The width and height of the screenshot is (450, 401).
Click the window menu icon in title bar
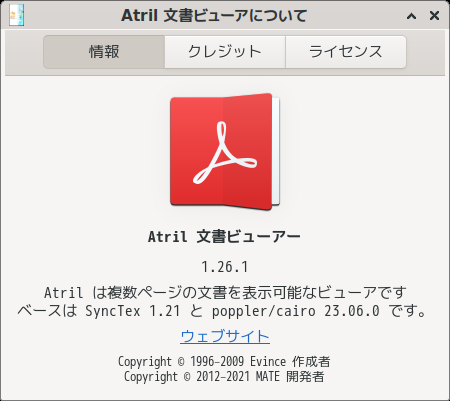16,15
